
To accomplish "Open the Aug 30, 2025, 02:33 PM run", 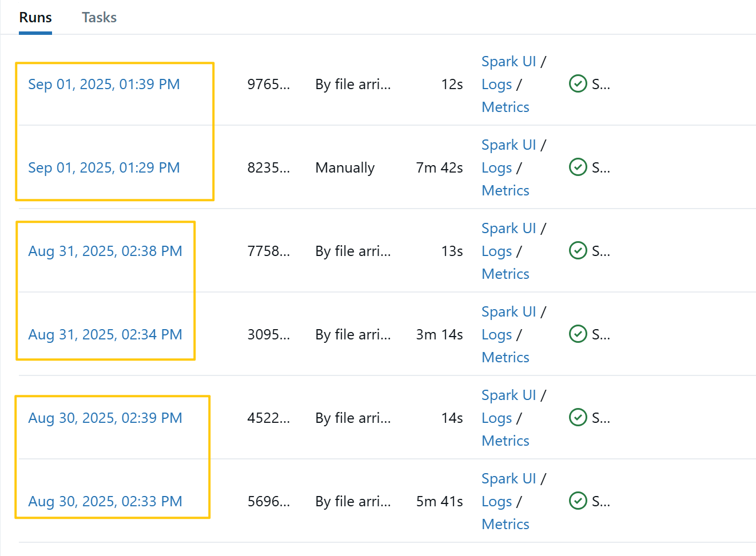I will (x=105, y=501).
